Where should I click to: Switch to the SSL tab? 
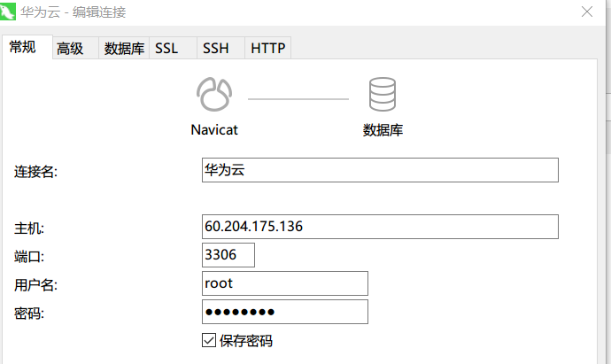[173, 49]
